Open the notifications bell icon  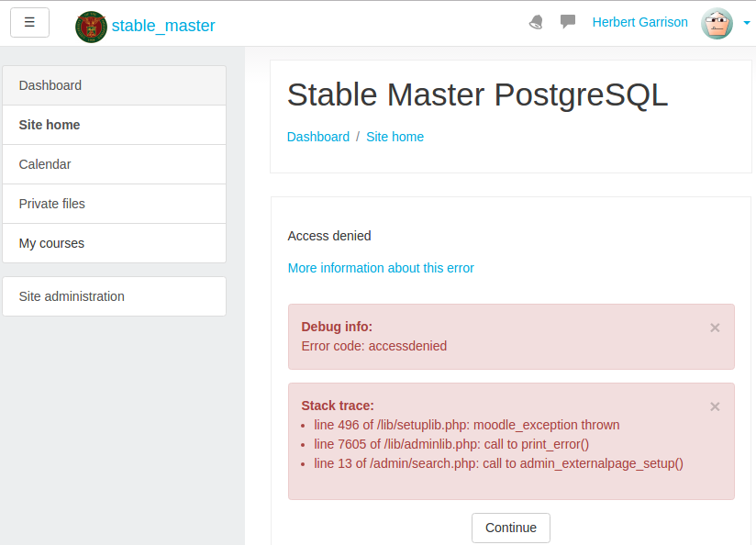[x=536, y=22]
